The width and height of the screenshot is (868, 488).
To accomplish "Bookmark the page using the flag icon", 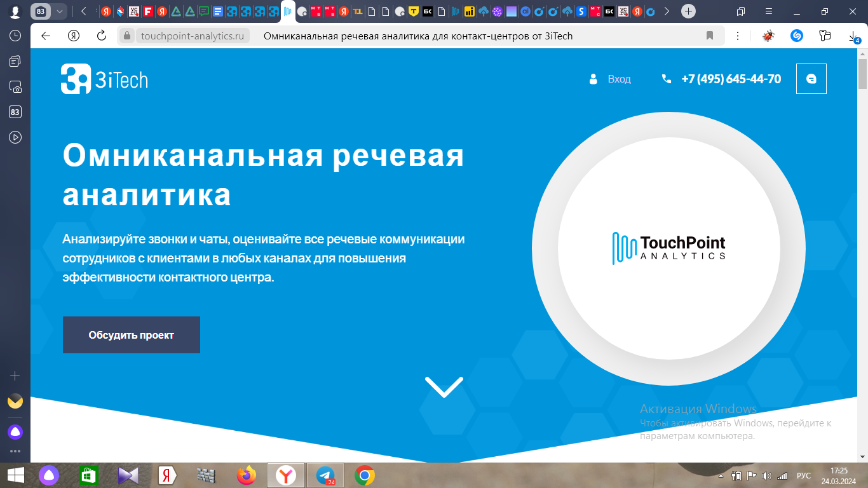I will pos(710,36).
